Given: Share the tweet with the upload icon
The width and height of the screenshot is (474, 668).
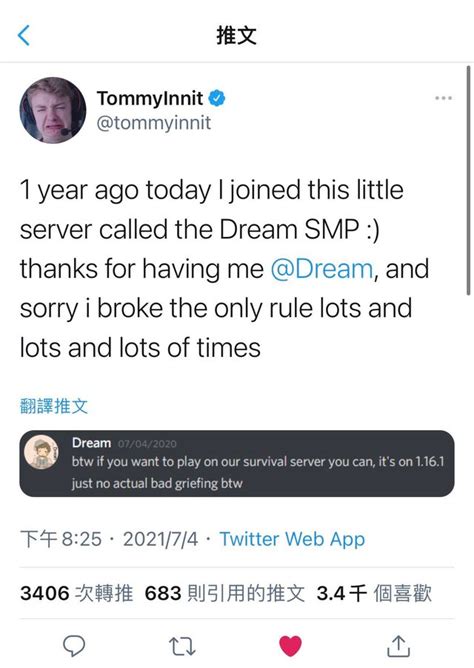Looking at the screenshot, I should pos(399,646).
